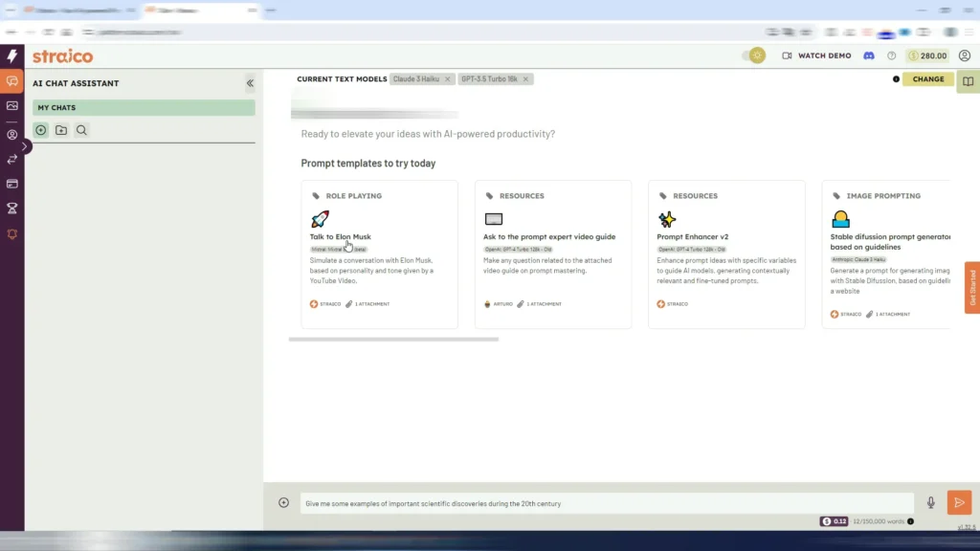980x551 pixels.
Task: Click the new folder icon under My Chats
Action: coord(61,130)
